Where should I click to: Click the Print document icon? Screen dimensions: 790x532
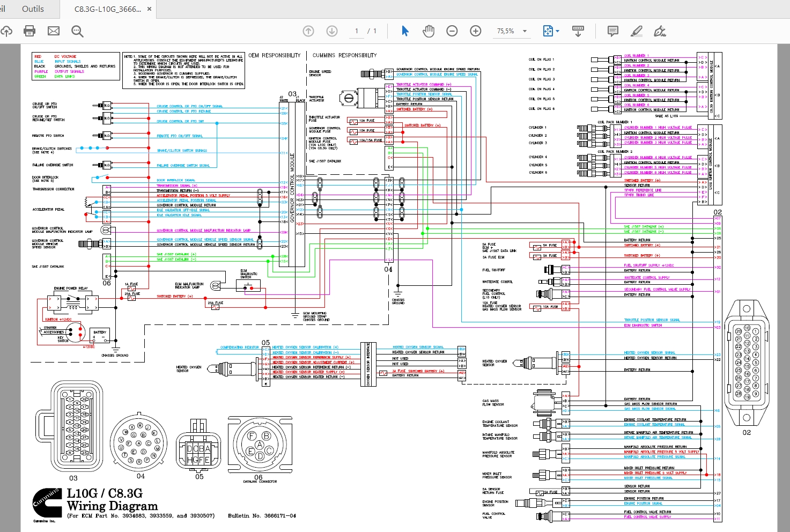pyautogui.click(x=29, y=31)
